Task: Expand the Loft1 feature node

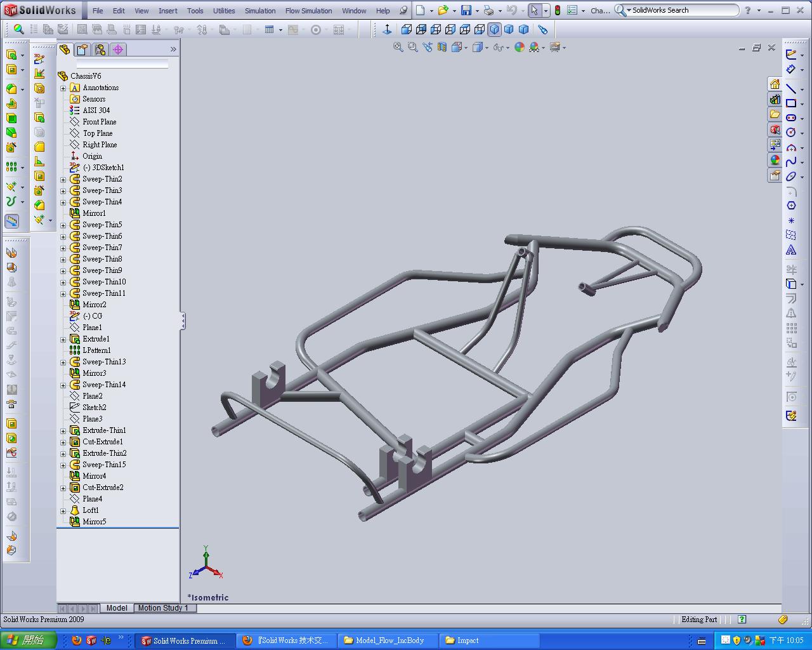Action: pyautogui.click(x=63, y=511)
